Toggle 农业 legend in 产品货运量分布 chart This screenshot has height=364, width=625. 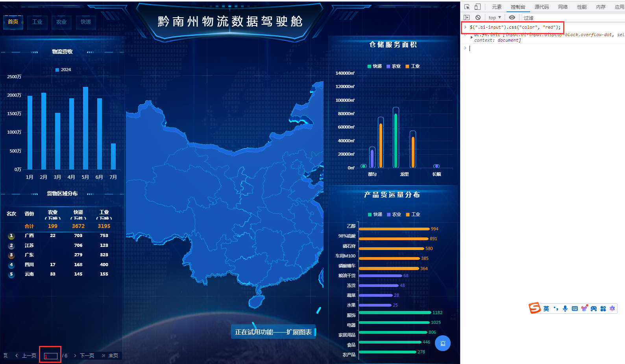394,214
